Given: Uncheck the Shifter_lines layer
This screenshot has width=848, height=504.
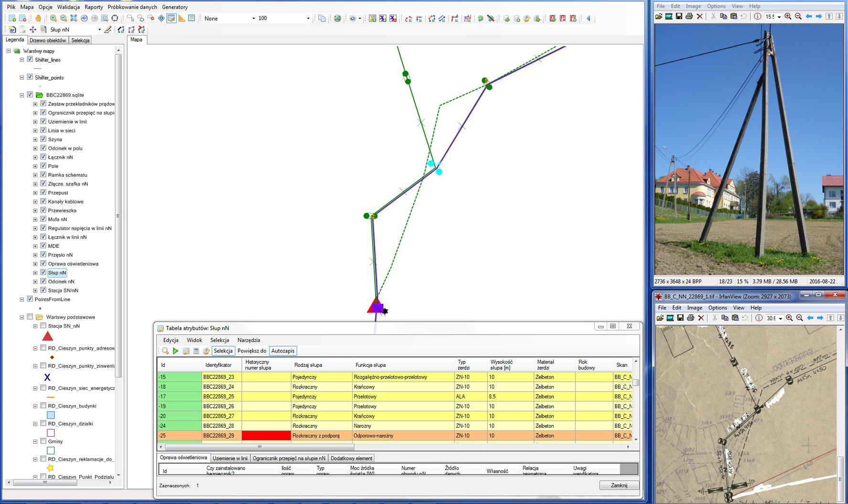Looking at the screenshot, I should coord(30,60).
